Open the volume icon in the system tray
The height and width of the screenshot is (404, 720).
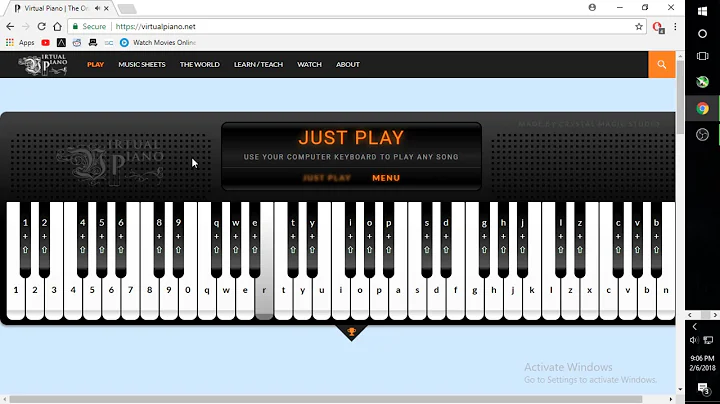tap(694, 340)
